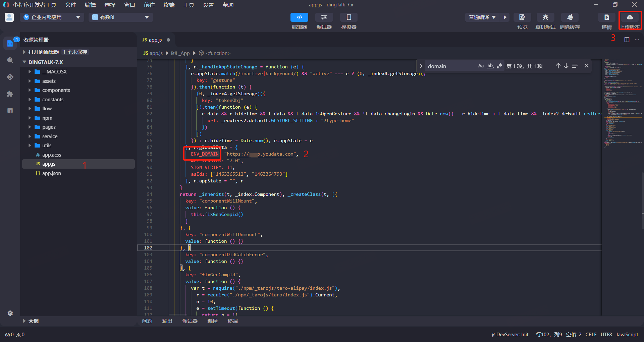The image size is (644, 342).
Task: Open the simulator panel icon
Action: [x=348, y=17]
